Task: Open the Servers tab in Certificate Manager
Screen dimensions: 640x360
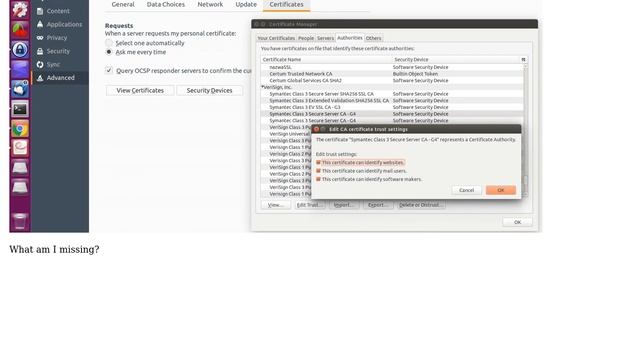Action: (x=325, y=38)
